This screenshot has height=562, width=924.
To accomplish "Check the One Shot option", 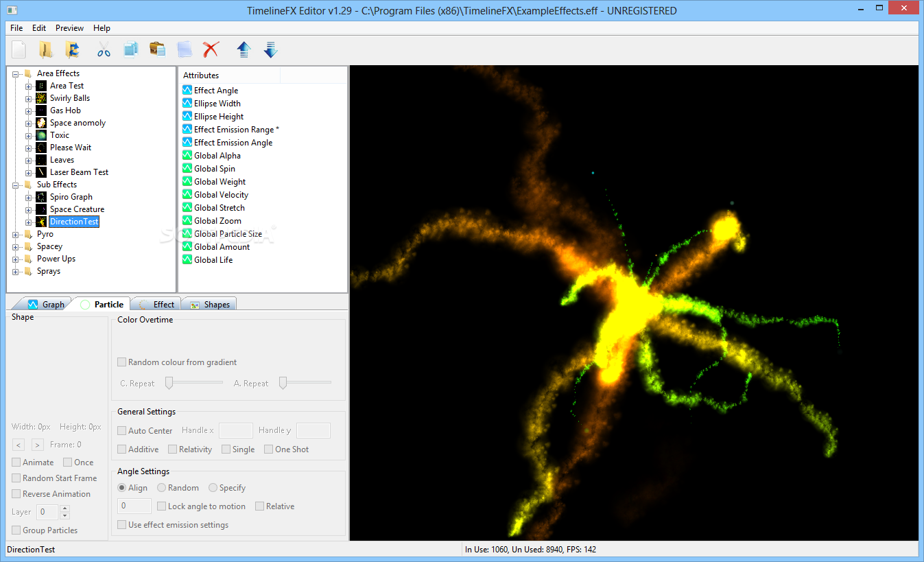I will (x=268, y=449).
